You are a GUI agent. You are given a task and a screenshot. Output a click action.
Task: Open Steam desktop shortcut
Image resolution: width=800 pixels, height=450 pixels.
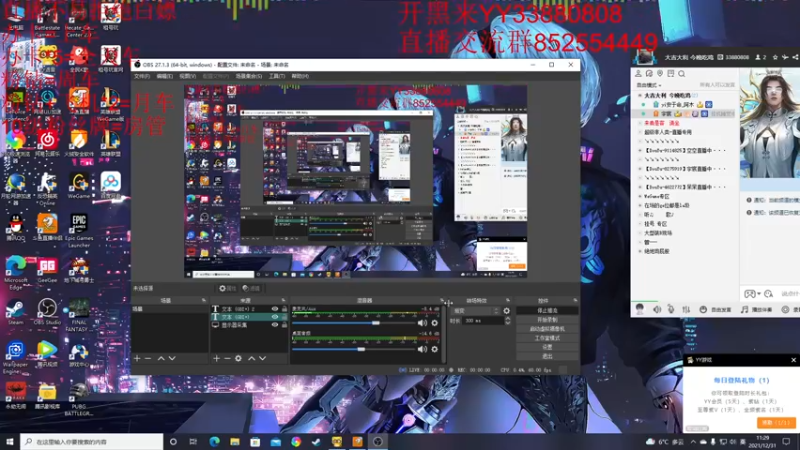pos(15,312)
